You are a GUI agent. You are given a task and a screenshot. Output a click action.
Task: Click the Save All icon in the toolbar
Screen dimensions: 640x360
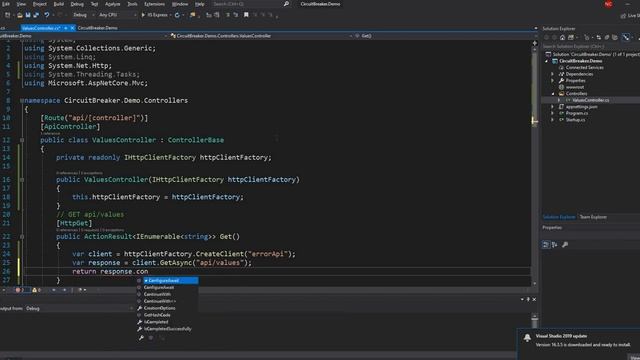coord(36,15)
